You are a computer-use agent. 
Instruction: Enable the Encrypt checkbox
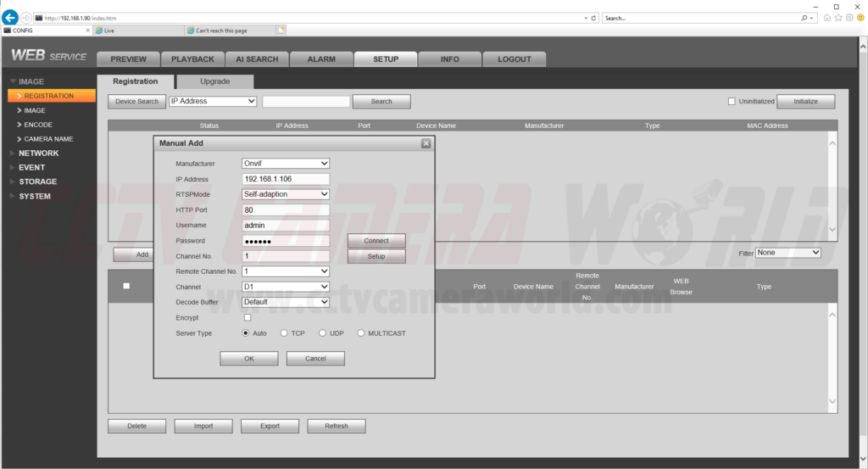point(248,318)
